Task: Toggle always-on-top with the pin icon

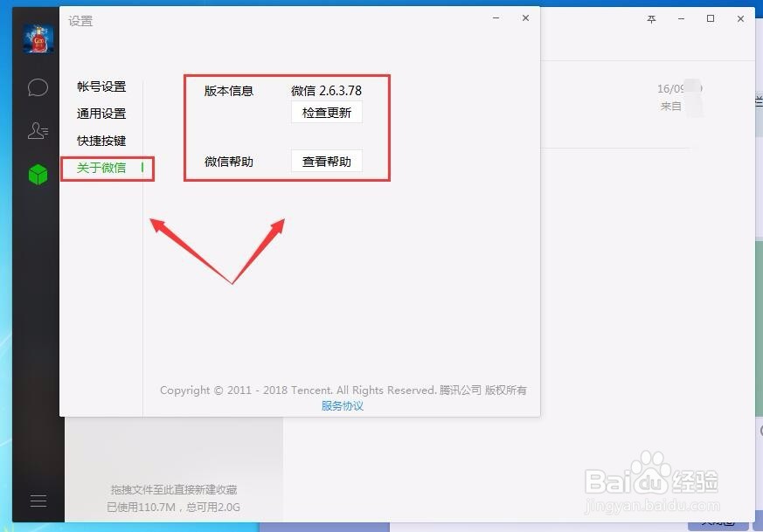Action: [x=651, y=18]
